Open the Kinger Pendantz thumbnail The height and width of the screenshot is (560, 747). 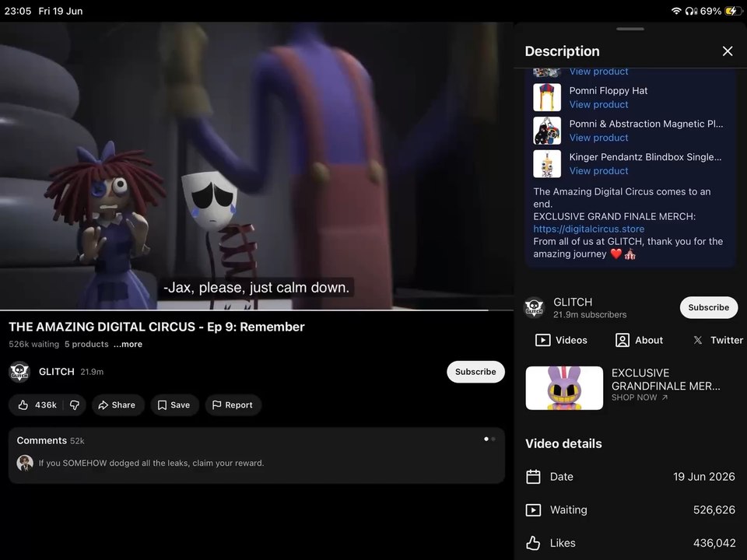[x=547, y=164]
